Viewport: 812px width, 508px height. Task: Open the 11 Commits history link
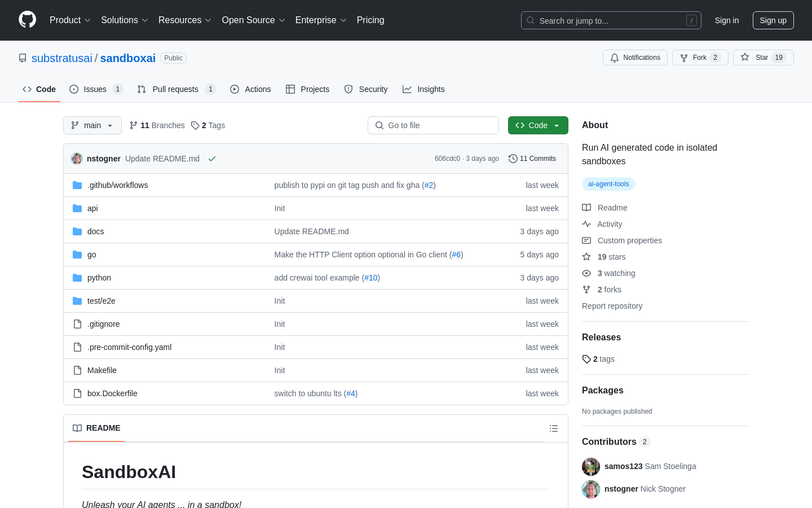tap(532, 159)
